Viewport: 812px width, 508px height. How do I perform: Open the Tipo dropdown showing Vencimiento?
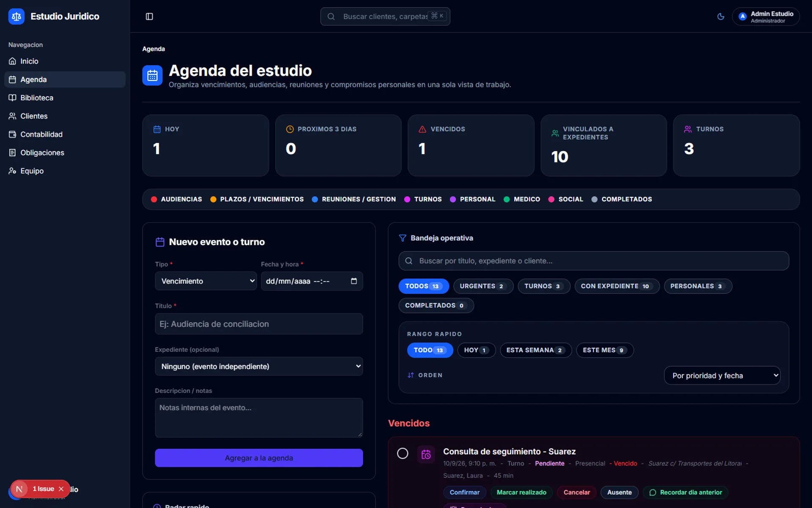pos(206,281)
